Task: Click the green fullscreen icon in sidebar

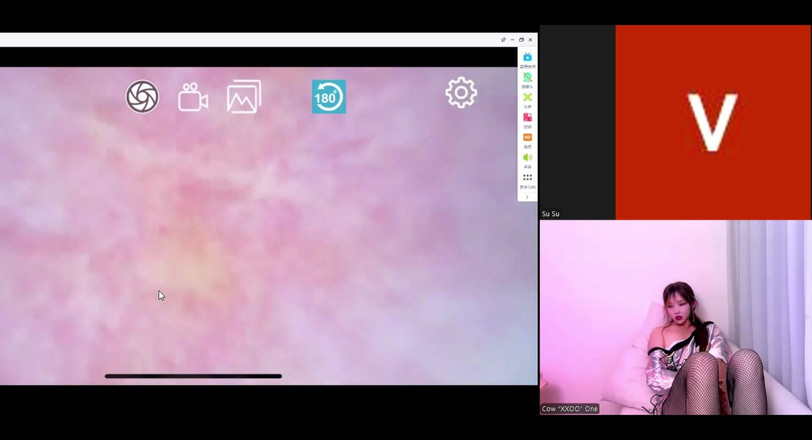Action: click(x=527, y=98)
